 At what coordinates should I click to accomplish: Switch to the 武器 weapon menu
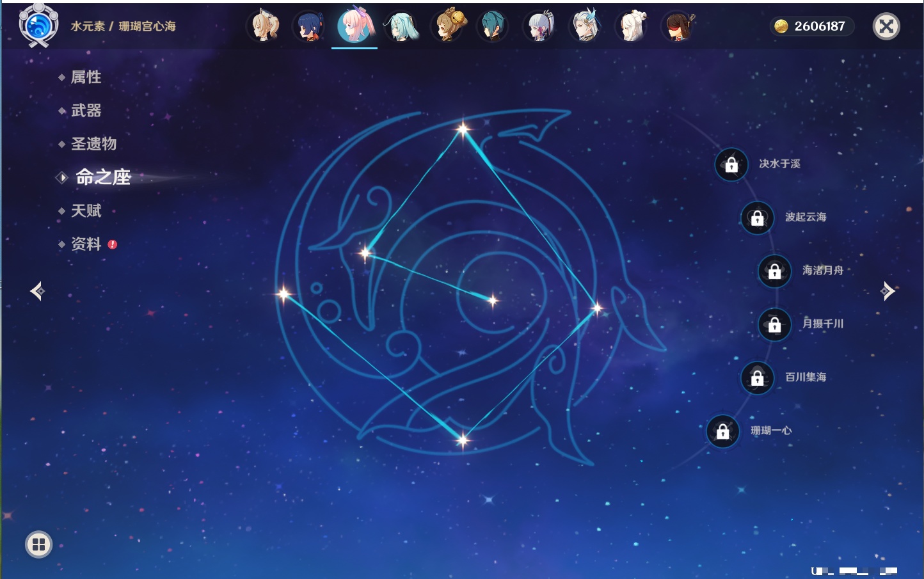(x=86, y=111)
